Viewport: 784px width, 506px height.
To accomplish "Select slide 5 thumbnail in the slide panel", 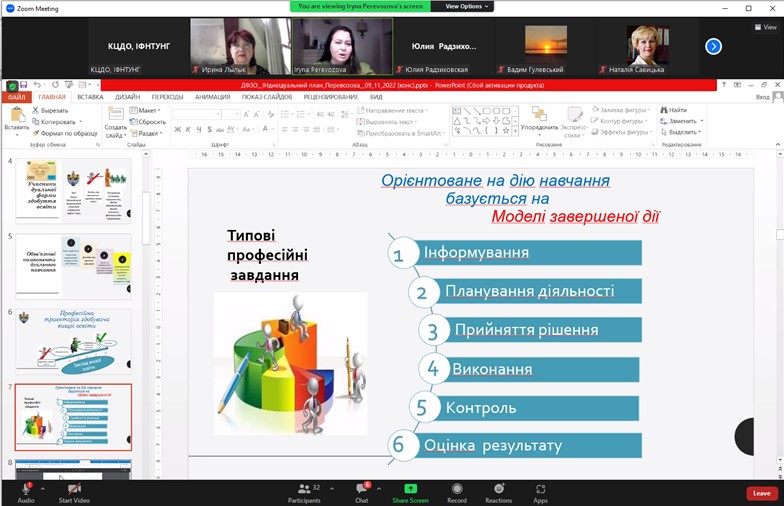I will pyautogui.click(x=73, y=265).
